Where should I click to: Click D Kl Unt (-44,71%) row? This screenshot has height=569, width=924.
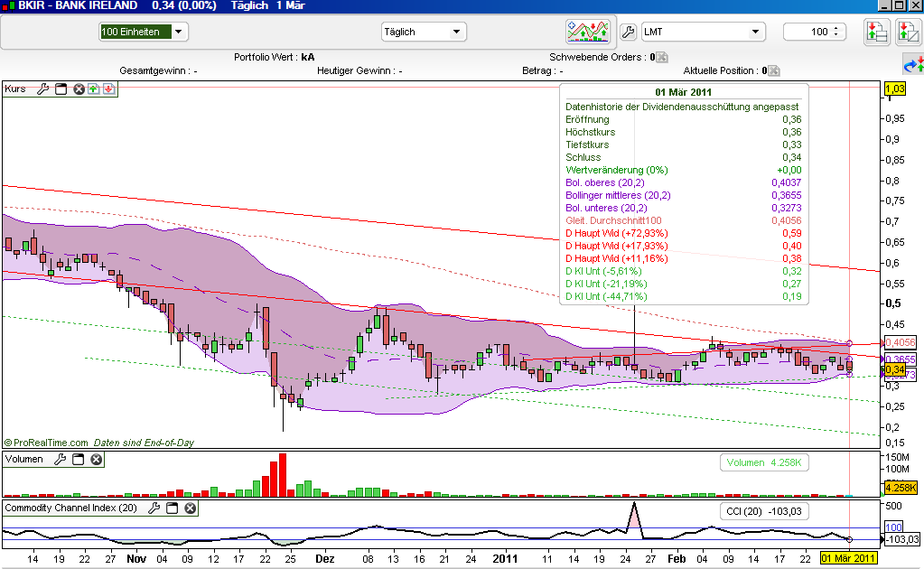coord(684,296)
